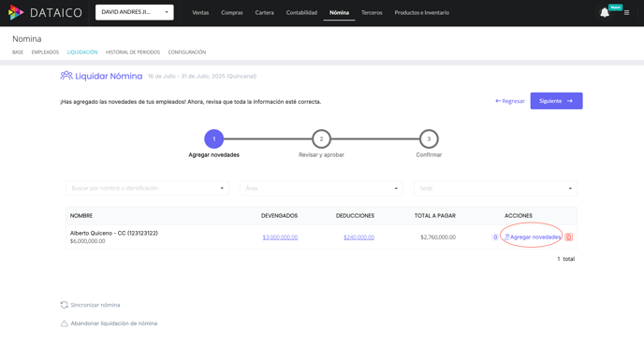Select step 3 Confirmar circle
This screenshot has width=644, height=345.
429,139
